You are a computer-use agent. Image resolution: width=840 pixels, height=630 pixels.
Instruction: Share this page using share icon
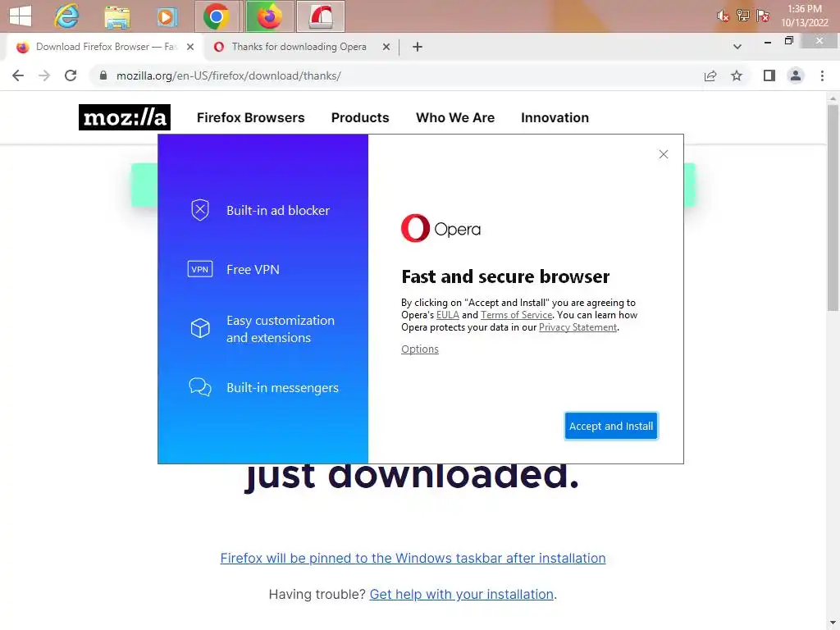tap(710, 75)
